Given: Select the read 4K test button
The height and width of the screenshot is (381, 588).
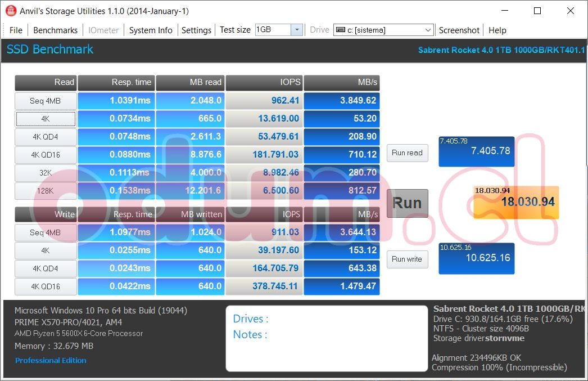Looking at the screenshot, I should (46, 119).
